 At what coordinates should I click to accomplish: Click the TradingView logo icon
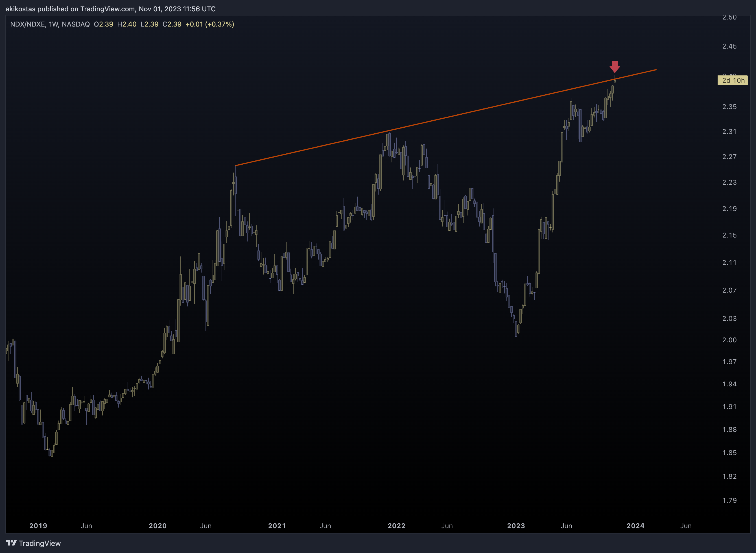(x=11, y=543)
